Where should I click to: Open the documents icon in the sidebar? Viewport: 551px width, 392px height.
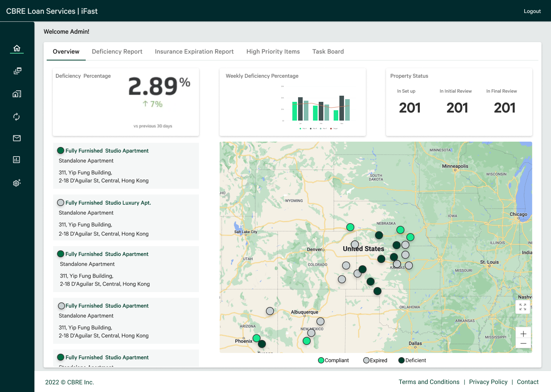17,71
